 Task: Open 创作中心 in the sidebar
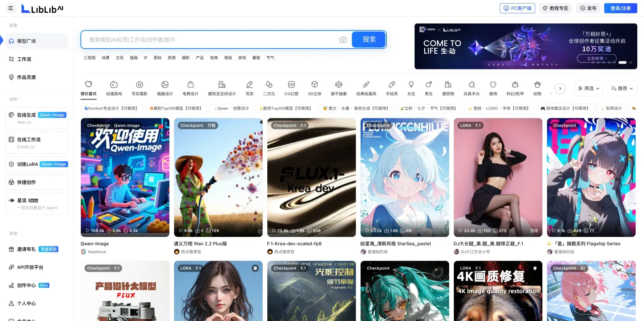(37, 285)
